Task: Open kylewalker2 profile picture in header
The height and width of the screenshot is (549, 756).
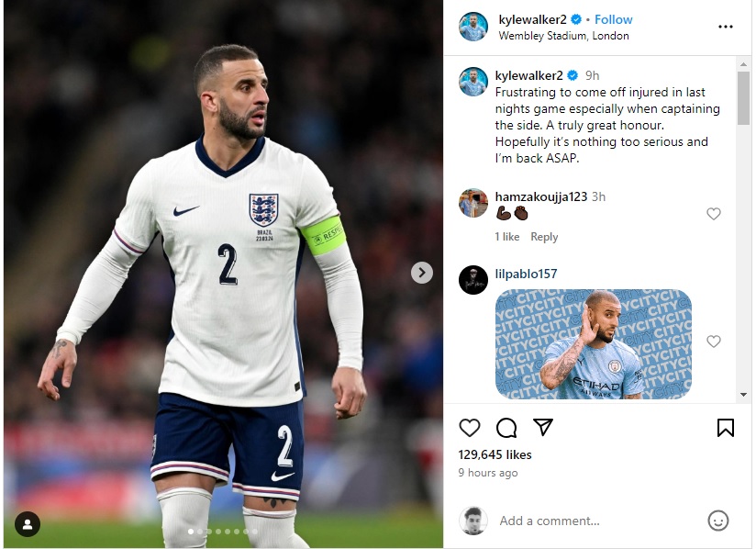Action: 473,27
